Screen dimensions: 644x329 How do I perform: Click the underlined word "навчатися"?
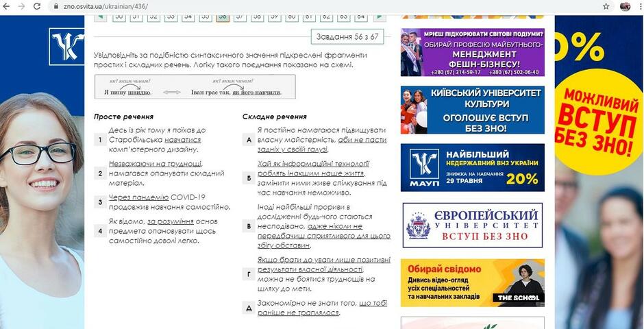click(x=183, y=140)
